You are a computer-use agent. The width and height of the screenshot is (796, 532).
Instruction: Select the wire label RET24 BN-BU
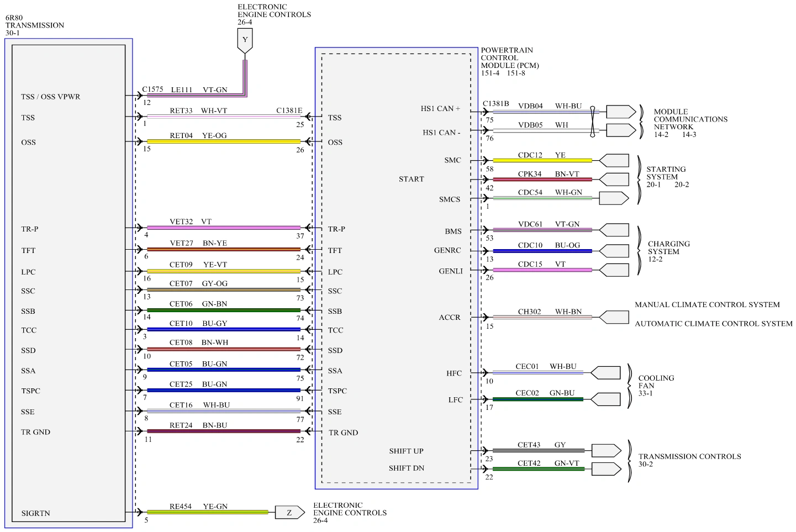coord(198,425)
